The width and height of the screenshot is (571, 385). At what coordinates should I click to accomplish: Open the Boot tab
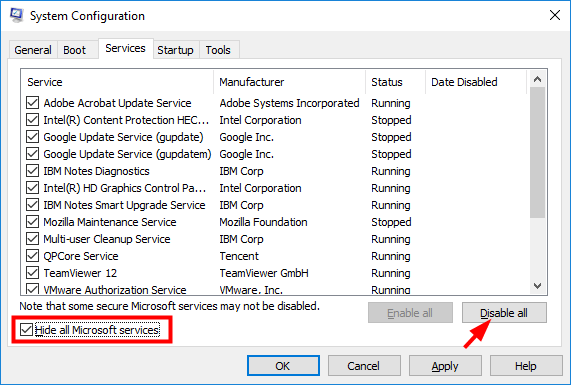pyautogui.click(x=75, y=50)
